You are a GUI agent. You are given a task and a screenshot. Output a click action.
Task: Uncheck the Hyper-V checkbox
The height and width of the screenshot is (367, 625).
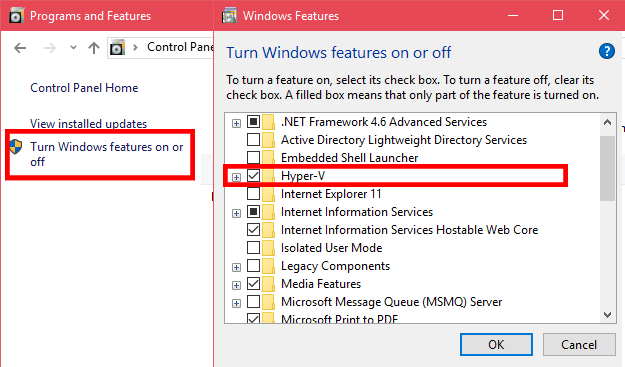(254, 175)
